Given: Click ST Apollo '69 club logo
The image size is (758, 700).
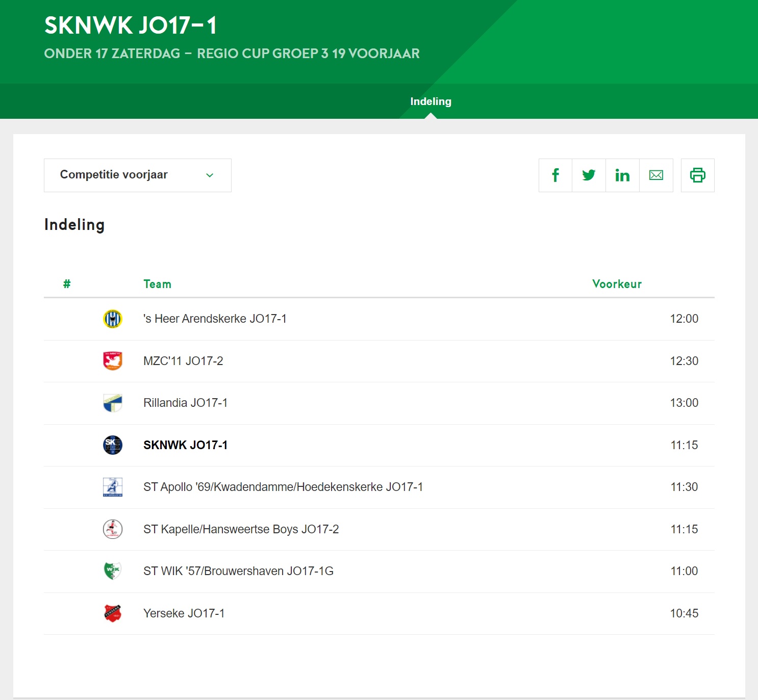Looking at the screenshot, I should 113,487.
